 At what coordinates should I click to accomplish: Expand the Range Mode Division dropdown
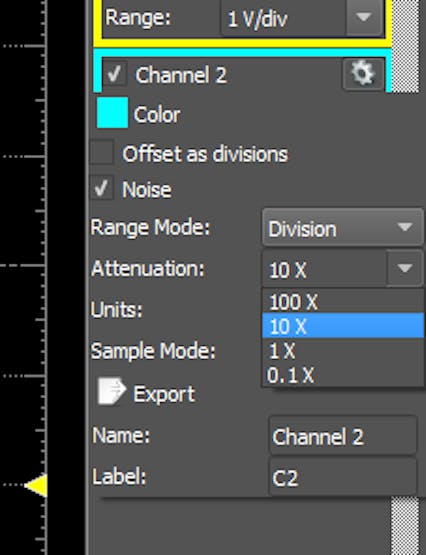342,228
